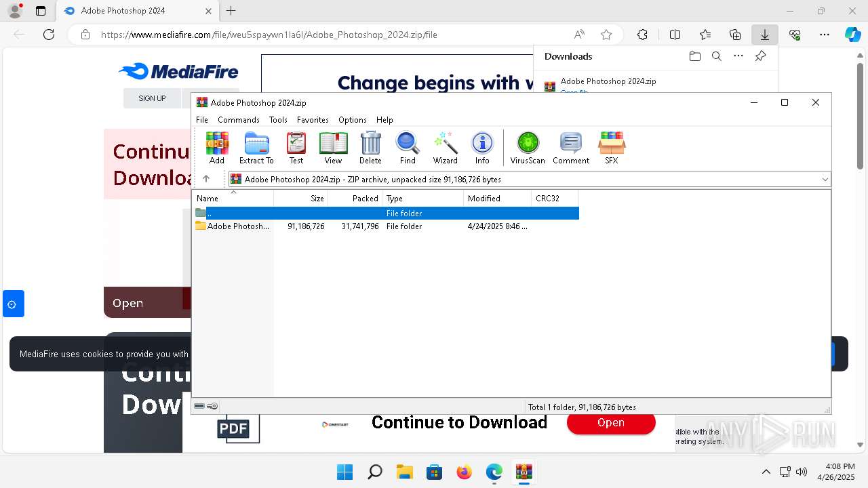Run the Test archive tool
The height and width of the screenshot is (488, 868).
pos(296,148)
